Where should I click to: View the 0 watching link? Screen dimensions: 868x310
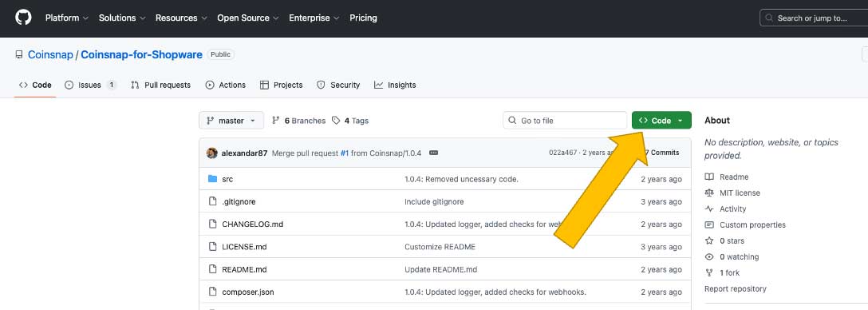(x=732, y=256)
